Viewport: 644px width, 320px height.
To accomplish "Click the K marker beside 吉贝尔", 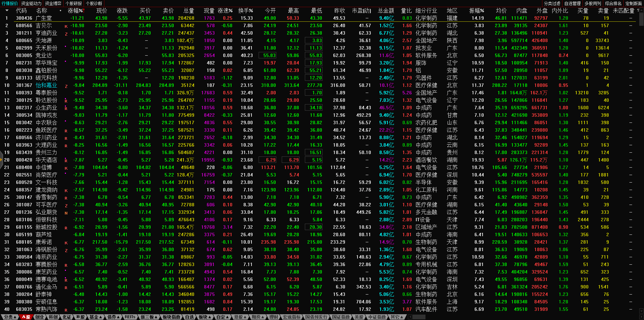I will (66, 26).
